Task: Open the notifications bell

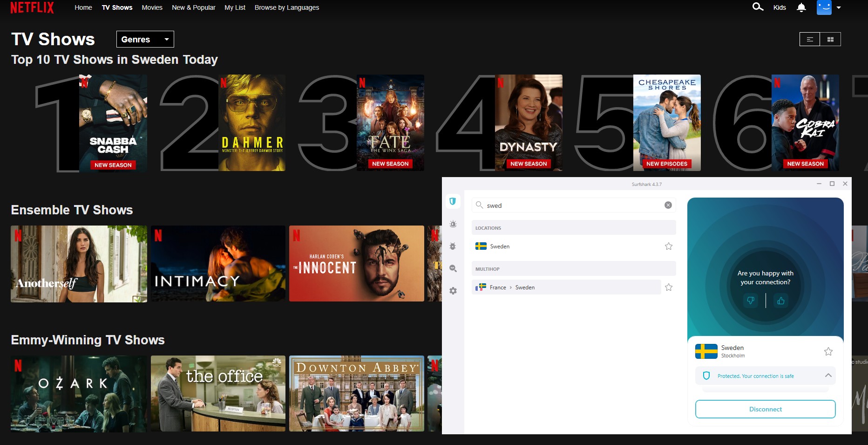Action: pos(801,7)
